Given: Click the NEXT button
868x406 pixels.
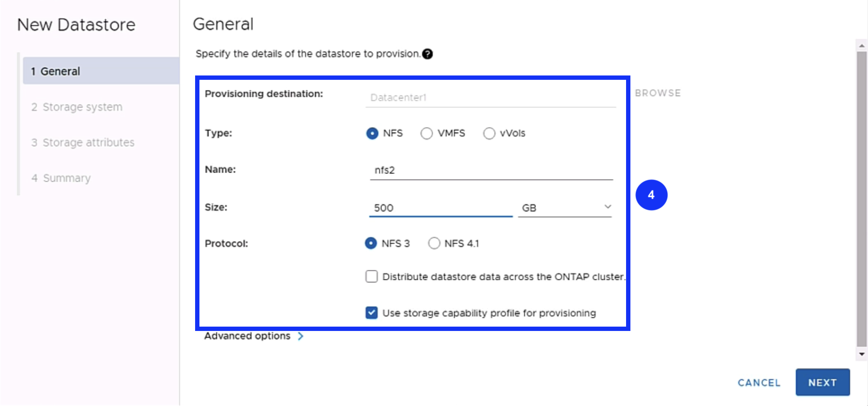Looking at the screenshot, I should coord(822,383).
